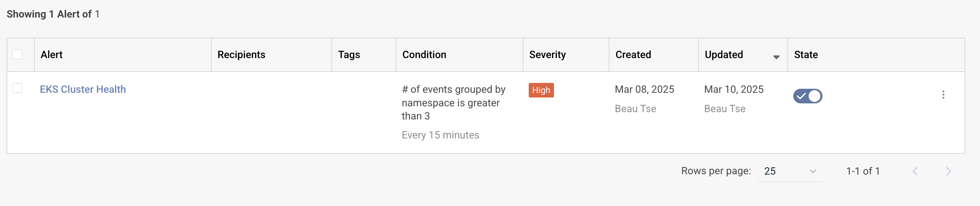Select the EKS Cluster Health row checkbox
Image resolution: width=980 pixels, height=206 pixels.
[x=17, y=88]
